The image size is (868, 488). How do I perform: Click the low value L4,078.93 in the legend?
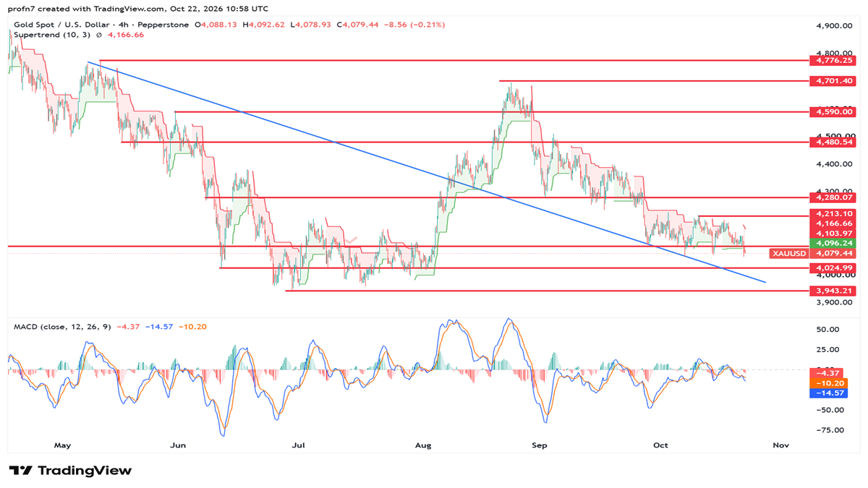[312, 25]
